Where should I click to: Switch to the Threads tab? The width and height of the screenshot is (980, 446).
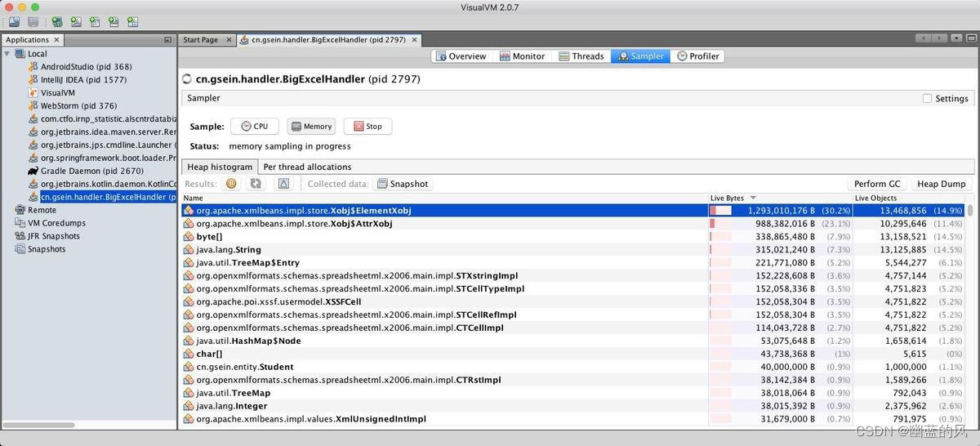click(581, 56)
